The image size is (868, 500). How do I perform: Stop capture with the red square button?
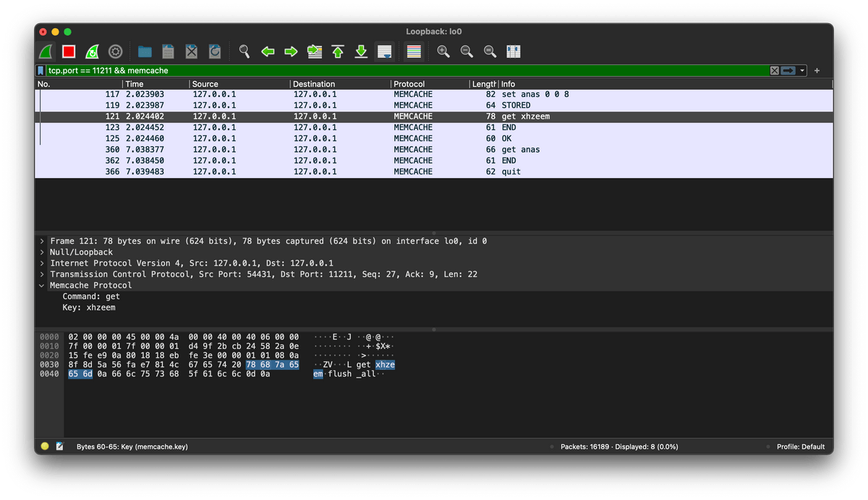[69, 51]
